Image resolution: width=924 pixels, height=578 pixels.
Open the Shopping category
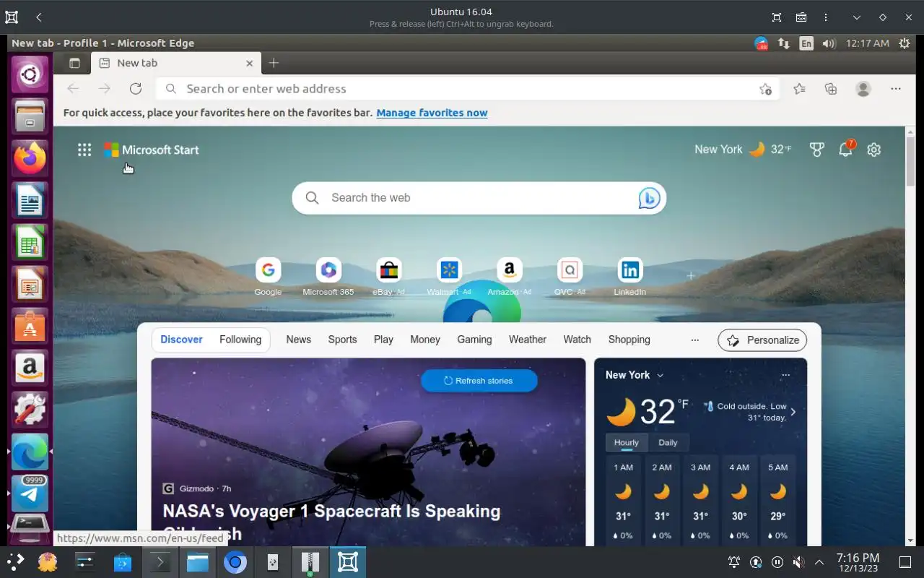click(629, 340)
